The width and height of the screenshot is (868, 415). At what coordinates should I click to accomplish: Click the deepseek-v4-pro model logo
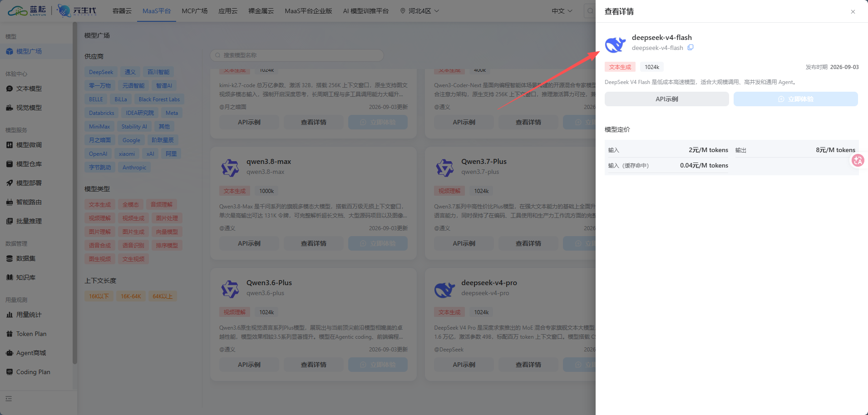[x=445, y=289]
